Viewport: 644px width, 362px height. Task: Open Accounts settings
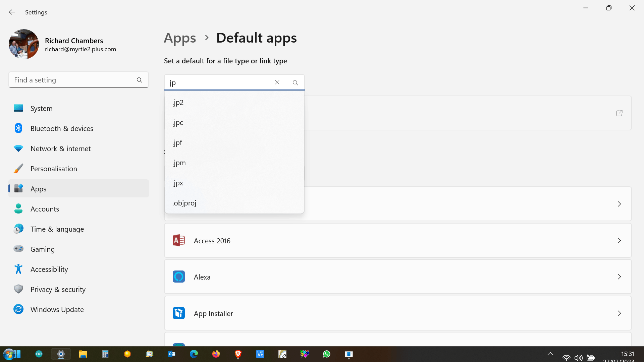(78, 209)
